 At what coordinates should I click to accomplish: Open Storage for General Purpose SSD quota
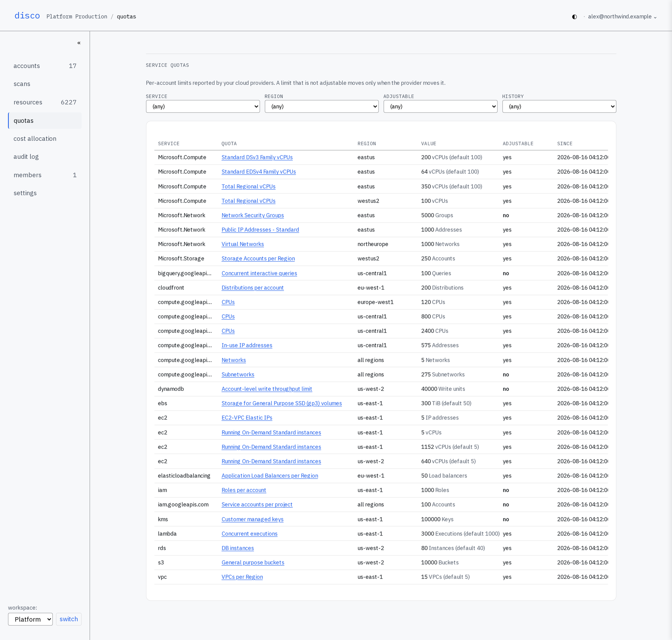(x=282, y=404)
